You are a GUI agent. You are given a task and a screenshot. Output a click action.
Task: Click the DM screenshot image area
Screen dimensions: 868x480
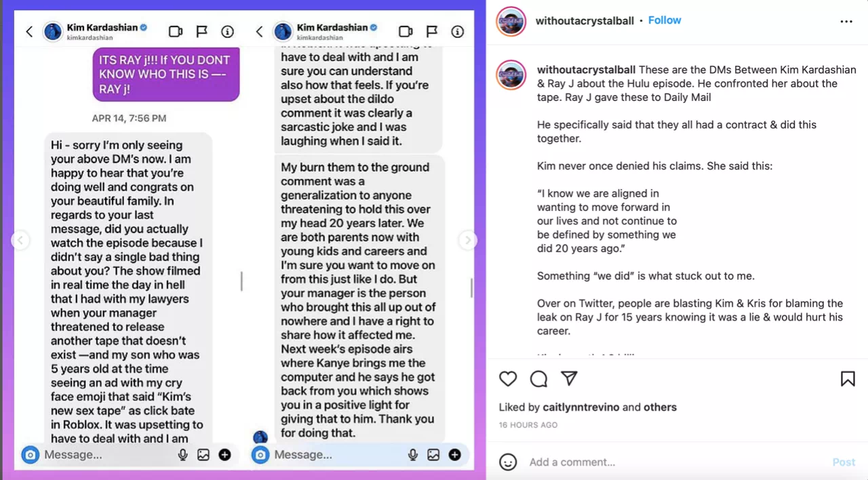click(x=243, y=240)
